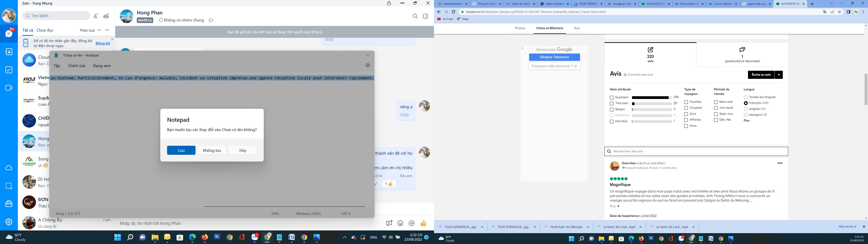The height and width of the screenshot is (244, 868).
Task: Expand Plus under language filters
Action: pos(747,121)
